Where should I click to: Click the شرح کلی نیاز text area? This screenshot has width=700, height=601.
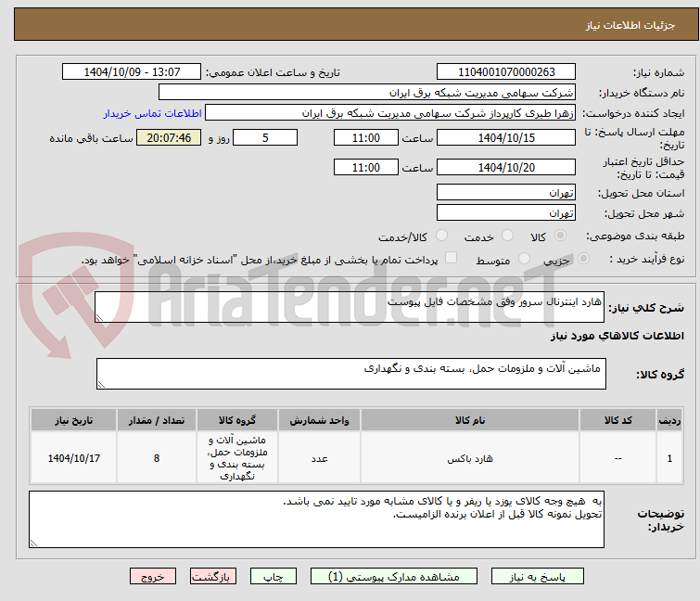[x=350, y=307]
